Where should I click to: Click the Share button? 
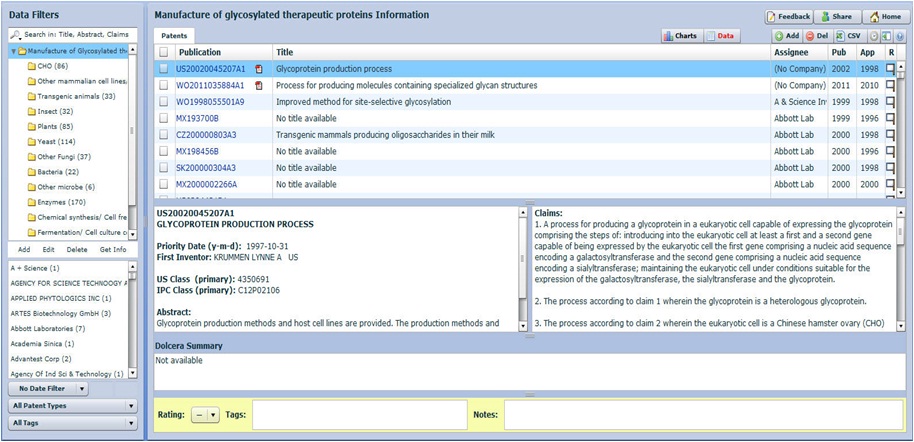point(837,17)
